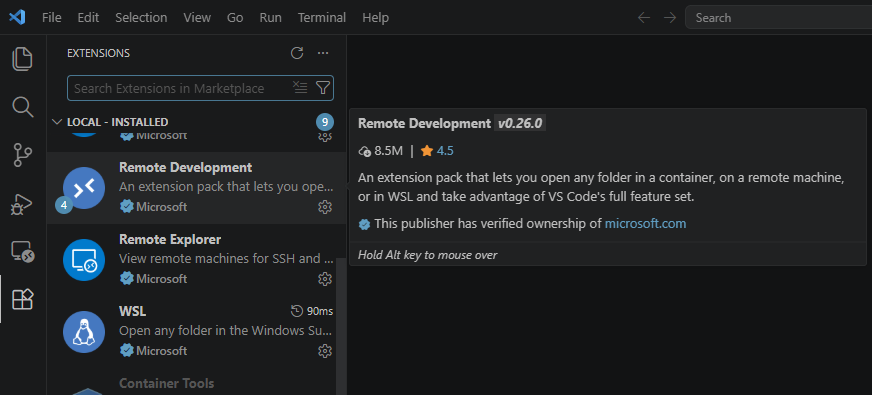Select the Remote Development extension title
Viewport: 872px width, 395px height.
(186, 167)
